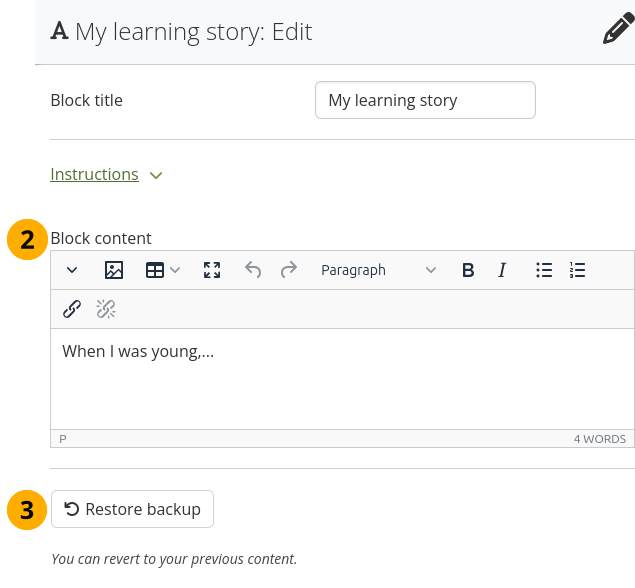Redo the last undone edit

288,270
